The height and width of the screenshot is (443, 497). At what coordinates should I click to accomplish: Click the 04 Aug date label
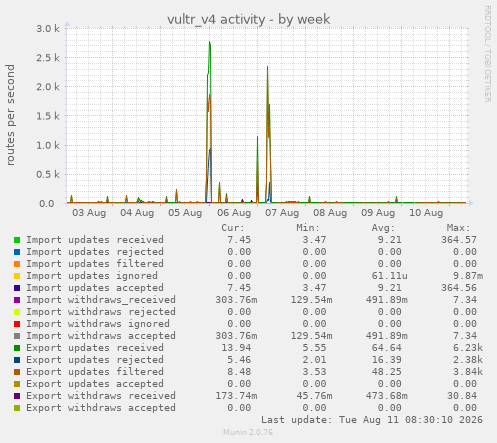pos(137,213)
